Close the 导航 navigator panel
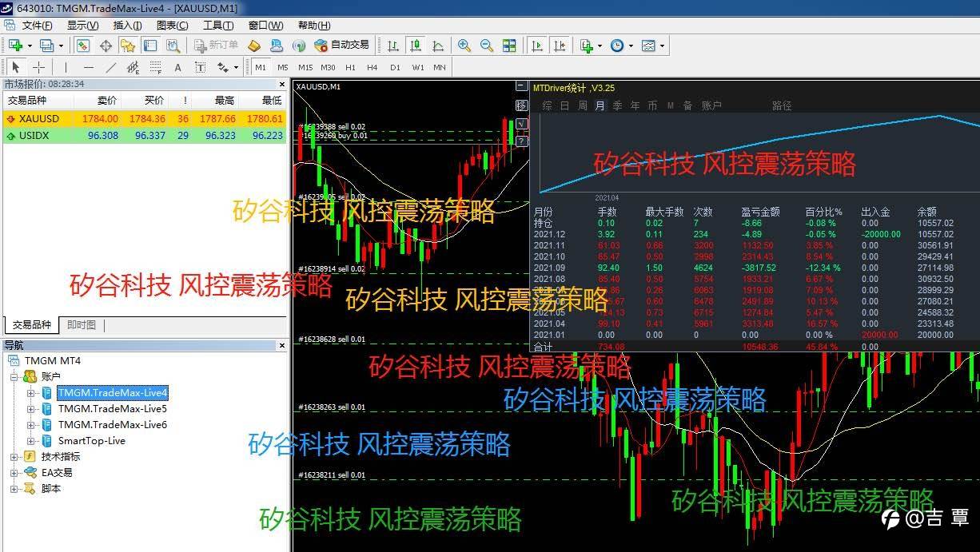The image size is (980, 552). (281, 346)
